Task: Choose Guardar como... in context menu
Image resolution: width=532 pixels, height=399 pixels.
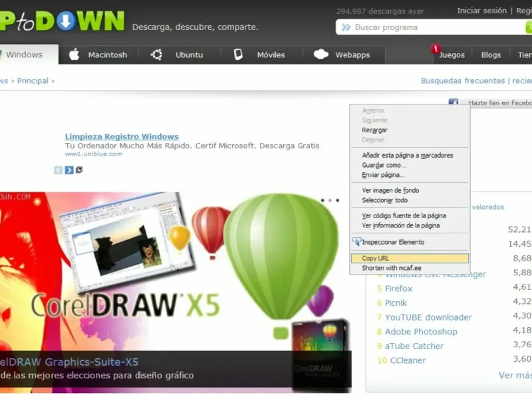Action: 410,165
